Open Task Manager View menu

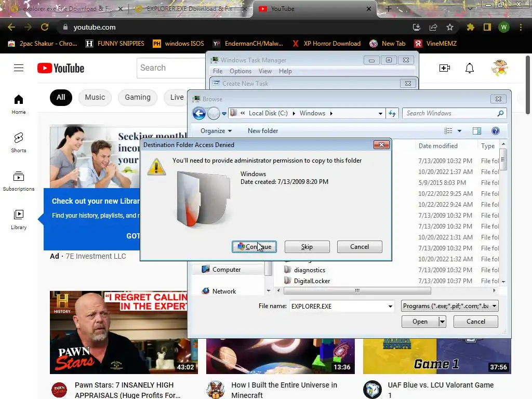click(x=265, y=71)
